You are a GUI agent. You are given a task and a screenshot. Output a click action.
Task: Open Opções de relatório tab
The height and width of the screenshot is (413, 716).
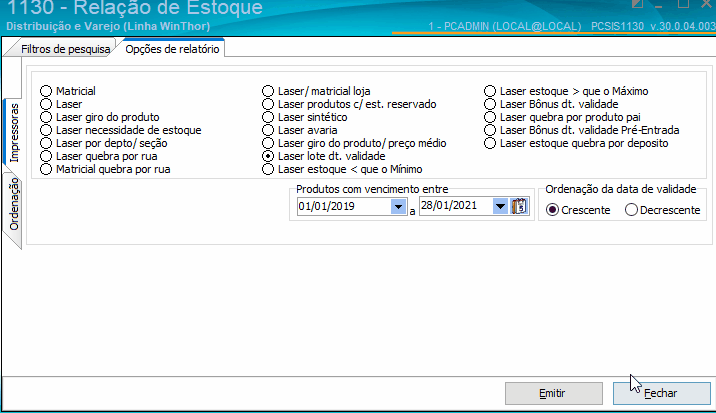tap(172, 49)
